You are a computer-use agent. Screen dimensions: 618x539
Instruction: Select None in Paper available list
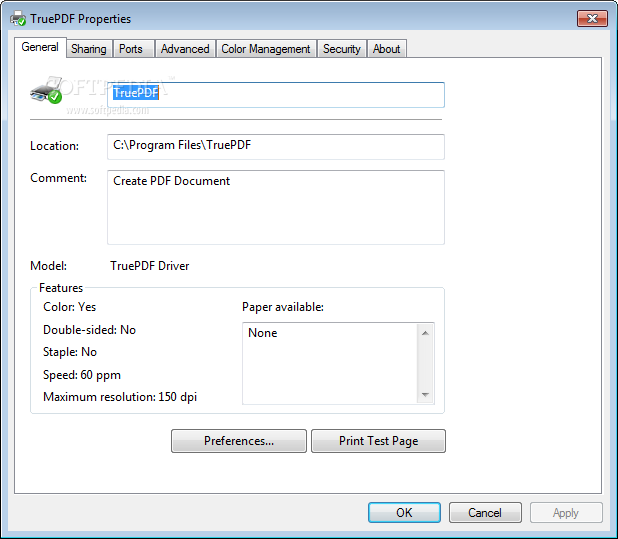262,333
